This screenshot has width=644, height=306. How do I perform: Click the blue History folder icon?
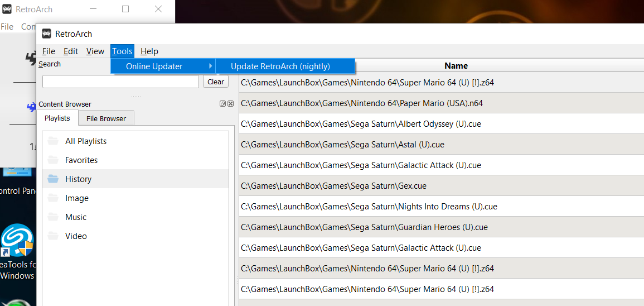click(52, 179)
